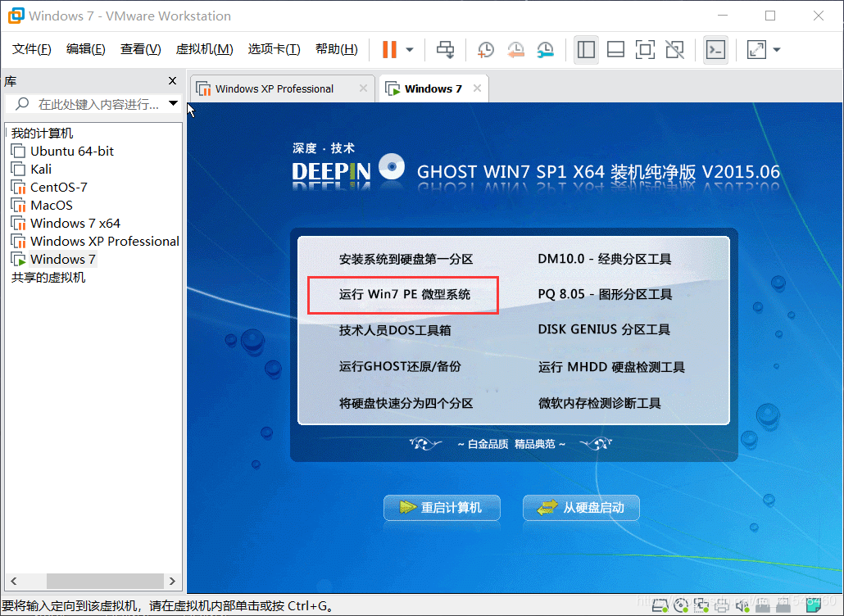844x616 pixels.
Task: Select Windows 7 in the library tree
Action: pyautogui.click(x=62, y=260)
